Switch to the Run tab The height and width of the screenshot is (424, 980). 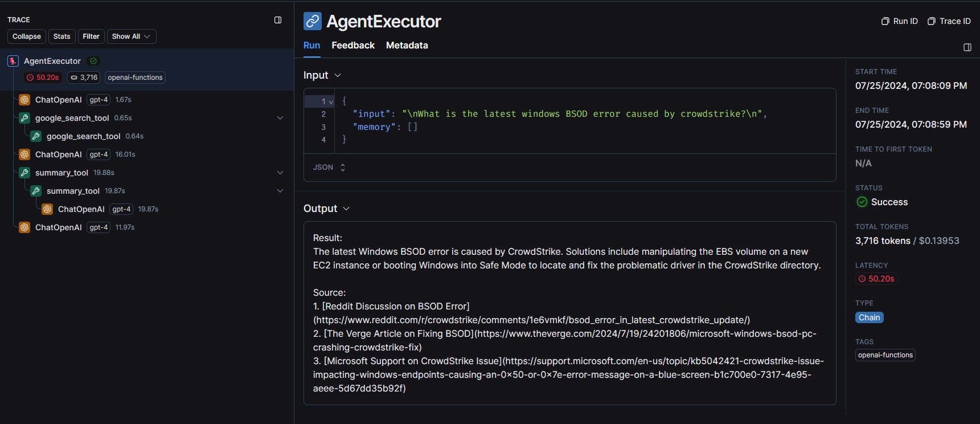311,46
